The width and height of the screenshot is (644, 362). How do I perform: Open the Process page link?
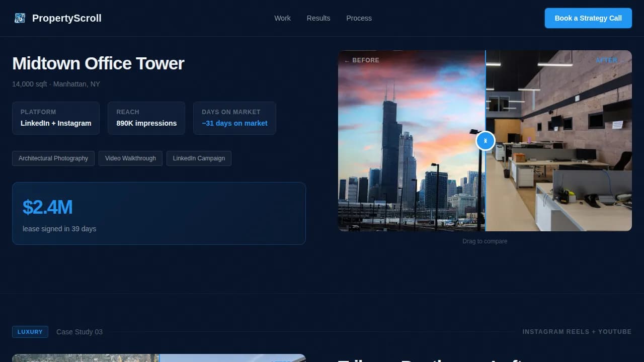point(359,18)
